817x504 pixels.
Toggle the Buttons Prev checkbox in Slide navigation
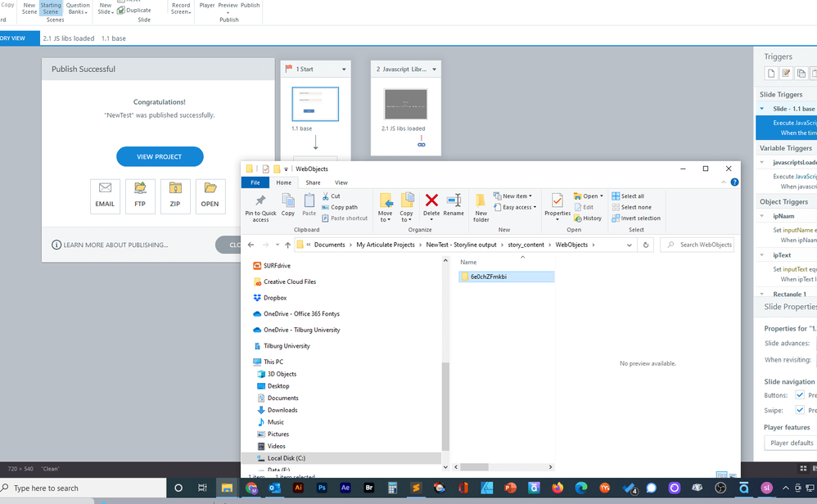tap(800, 395)
